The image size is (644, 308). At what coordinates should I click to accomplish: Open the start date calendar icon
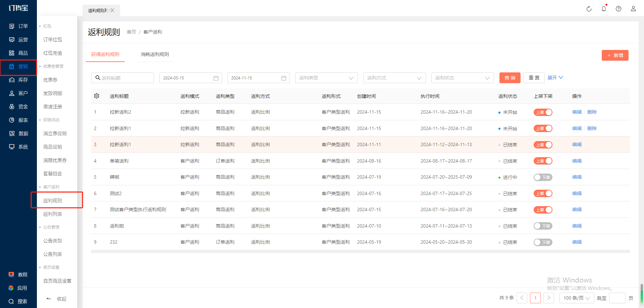pyautogui.click(x=216, y=78)
